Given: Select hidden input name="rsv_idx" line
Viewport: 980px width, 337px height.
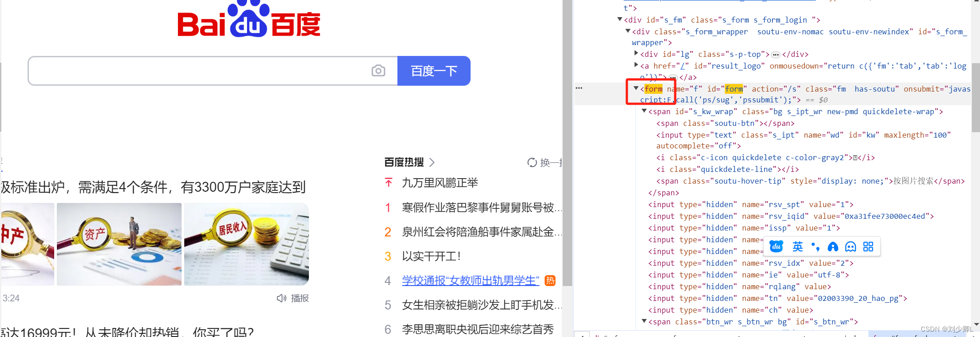Looking at the screenshot, I should (751, 263).
